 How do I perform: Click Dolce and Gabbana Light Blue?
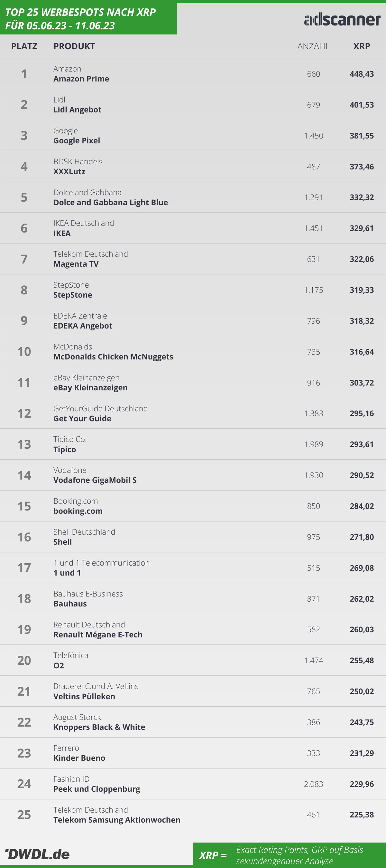pos(111,203)
